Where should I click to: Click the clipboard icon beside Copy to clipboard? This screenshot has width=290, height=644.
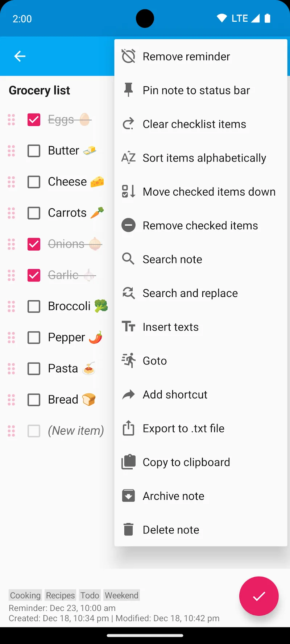[x=128, y=462]
